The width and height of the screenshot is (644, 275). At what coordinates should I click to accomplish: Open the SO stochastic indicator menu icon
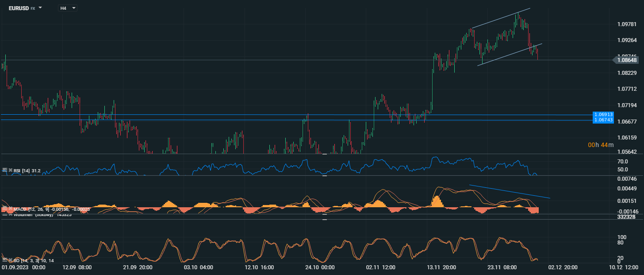5,260
